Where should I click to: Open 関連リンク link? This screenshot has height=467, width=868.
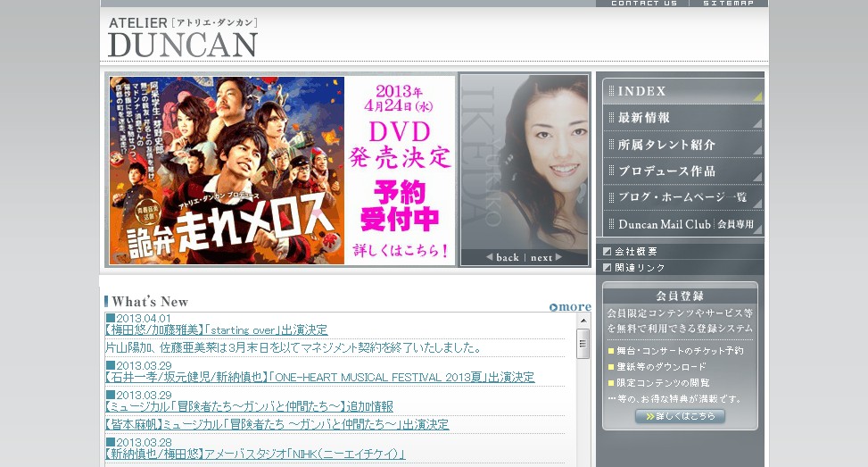coord(640,268)
